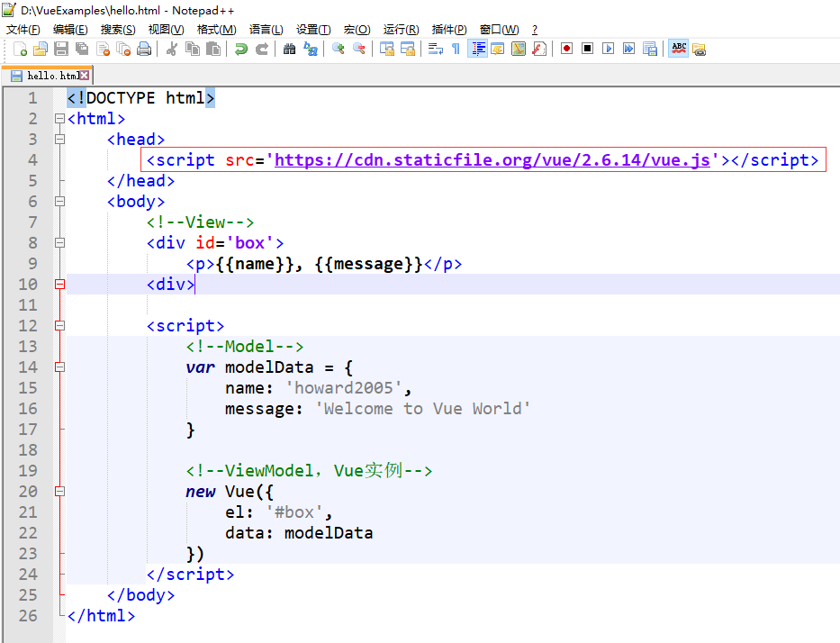Click the Close All documents icon
Viewport: 840px width, 643px height.
pyautogui.click(x=123, y=50)
